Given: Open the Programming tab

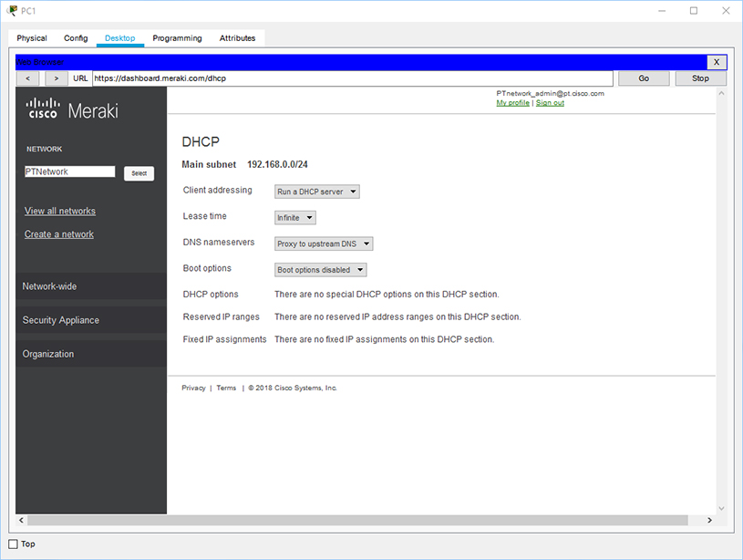Looking at the screenshot, I should pyautogui.click(x=177, y=38).
